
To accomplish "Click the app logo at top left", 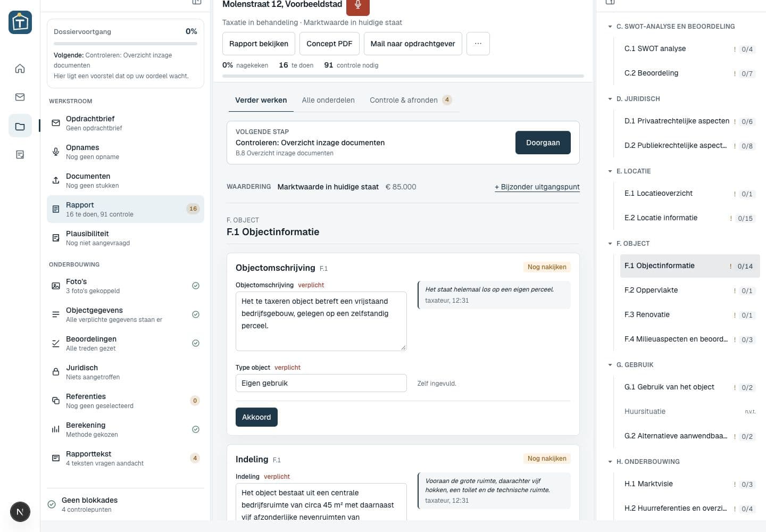I will coord(20,22).
